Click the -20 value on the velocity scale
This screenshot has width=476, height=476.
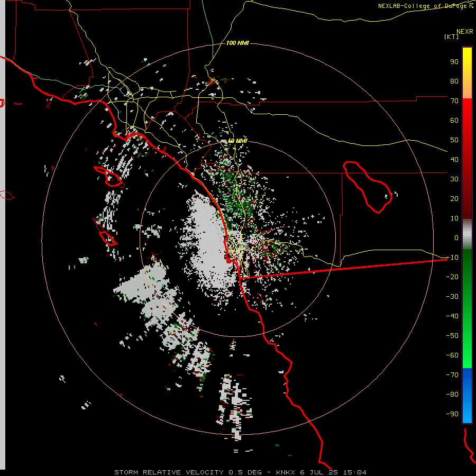point(452,277)
